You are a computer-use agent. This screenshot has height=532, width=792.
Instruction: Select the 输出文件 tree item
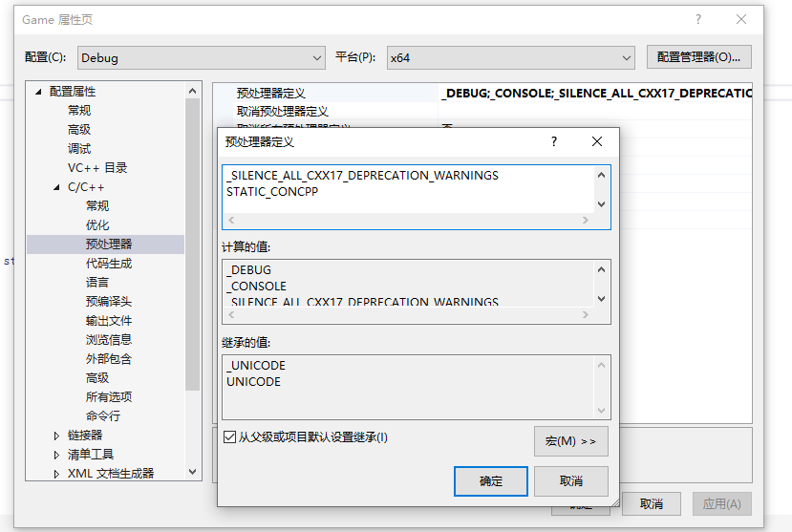click(109, 321)
